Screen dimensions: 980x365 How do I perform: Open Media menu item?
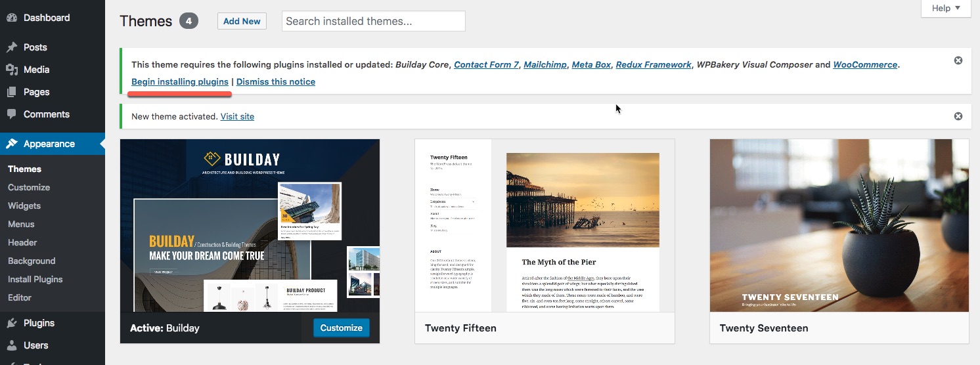pos(53,70)
